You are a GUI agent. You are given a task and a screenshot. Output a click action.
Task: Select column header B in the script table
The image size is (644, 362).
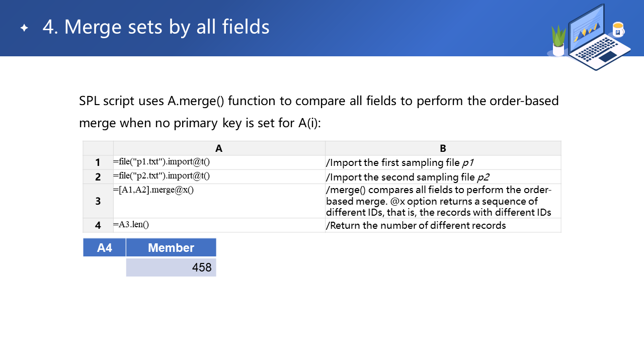tap(443, 148)
